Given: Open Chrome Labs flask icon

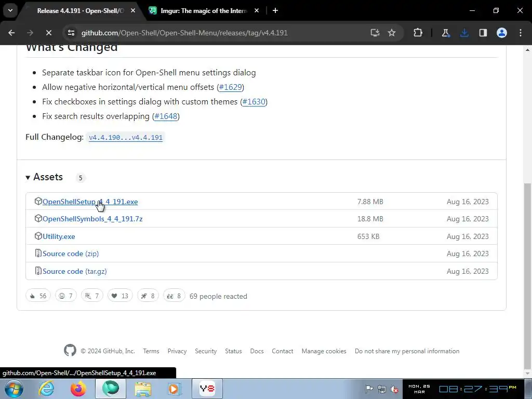Looking at the screenshot, I should (445, 33).
